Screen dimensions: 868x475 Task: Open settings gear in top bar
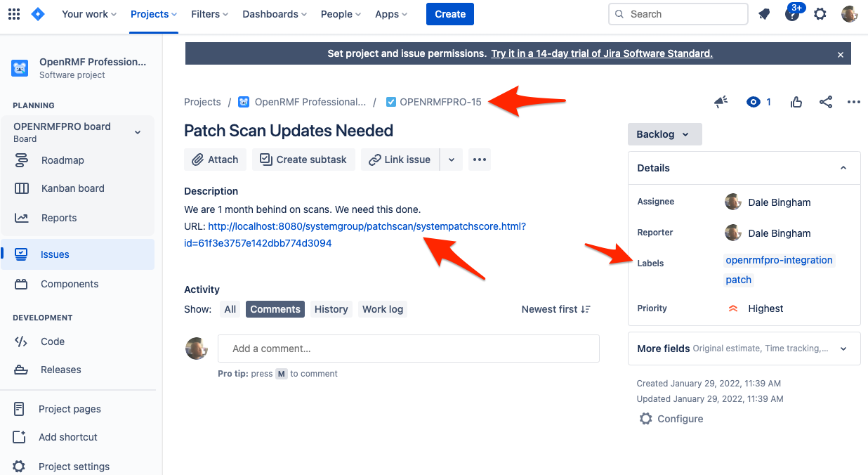(x=820, y=14)
